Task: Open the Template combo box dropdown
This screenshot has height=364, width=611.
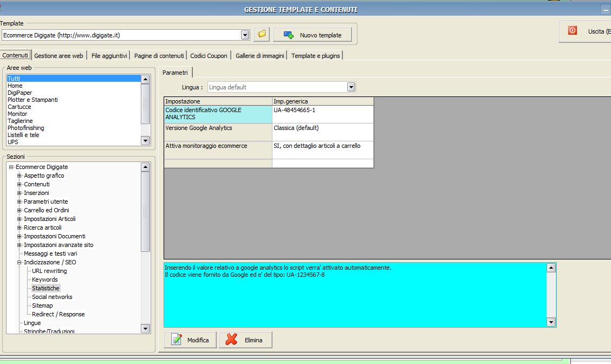Action: (245, 35)
